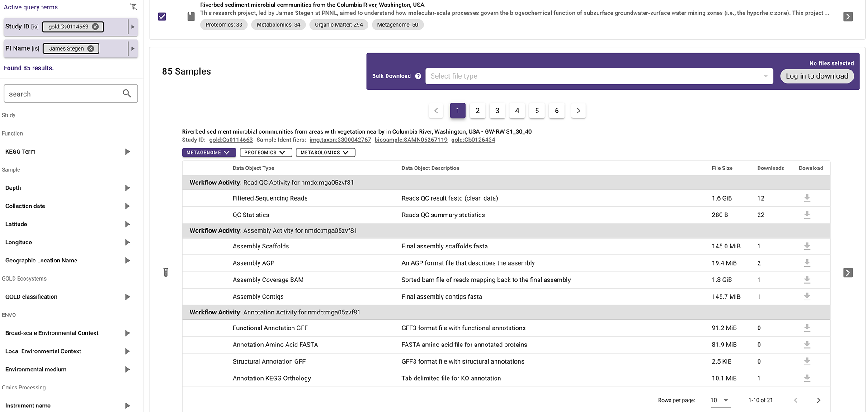868x412 pixels.
Task: Go to samples page 4
Action: point(517,111)
